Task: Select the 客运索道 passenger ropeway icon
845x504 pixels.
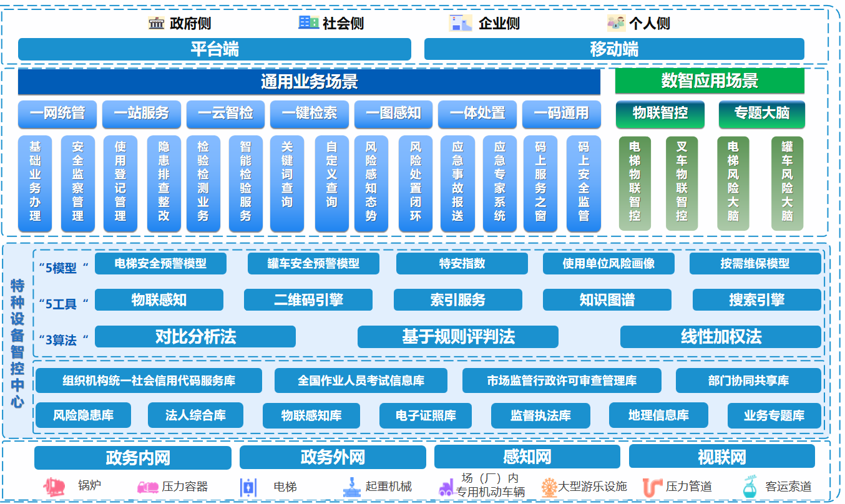Action: [x=749, y=487]
